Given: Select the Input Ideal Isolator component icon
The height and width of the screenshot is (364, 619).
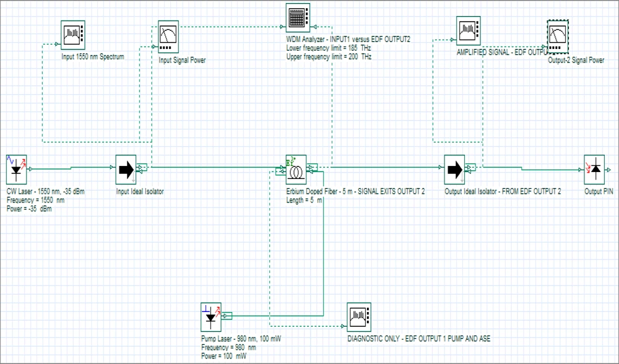Looking at the screenshot, I should click(x=126, y=170).
